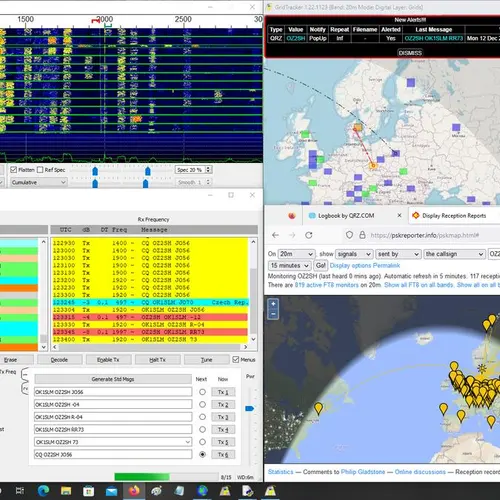
Task: Open the Mail app from the taskbar
Action: click(111, 491)
